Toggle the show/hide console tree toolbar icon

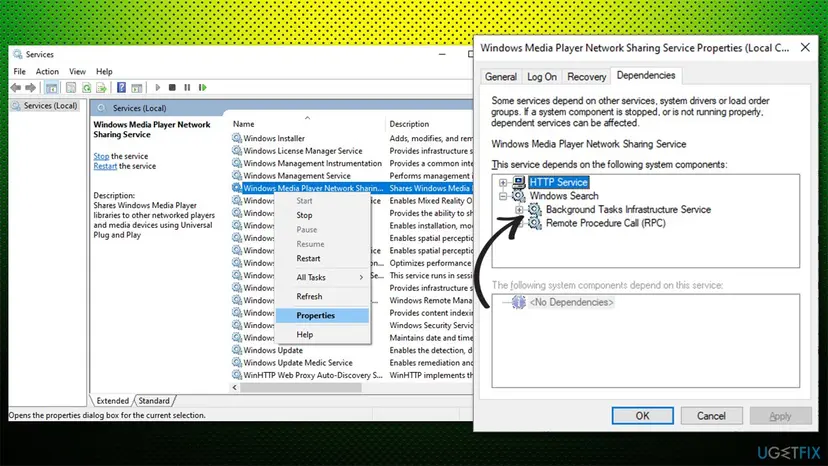click(51, 88)
